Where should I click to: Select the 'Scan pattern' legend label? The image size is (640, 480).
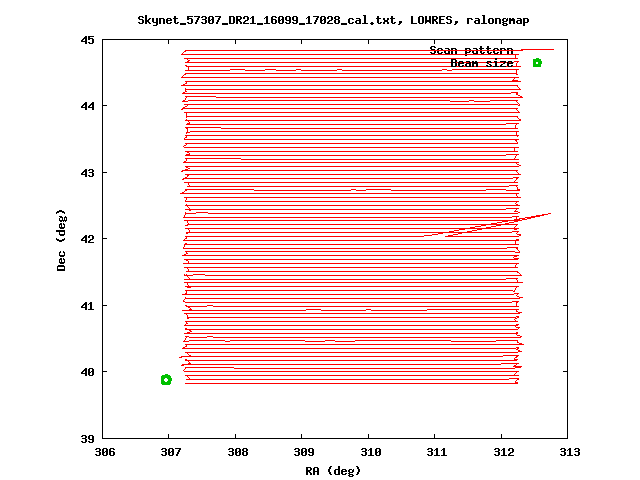point(471,50)
